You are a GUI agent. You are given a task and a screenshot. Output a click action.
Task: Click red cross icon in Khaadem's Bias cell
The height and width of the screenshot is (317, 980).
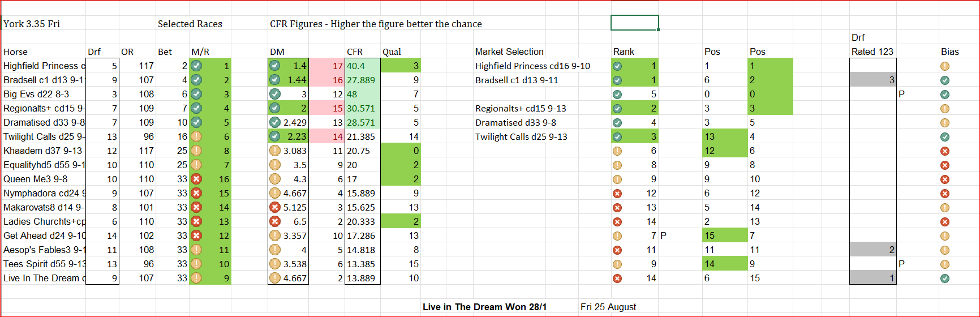click(944, 151)
